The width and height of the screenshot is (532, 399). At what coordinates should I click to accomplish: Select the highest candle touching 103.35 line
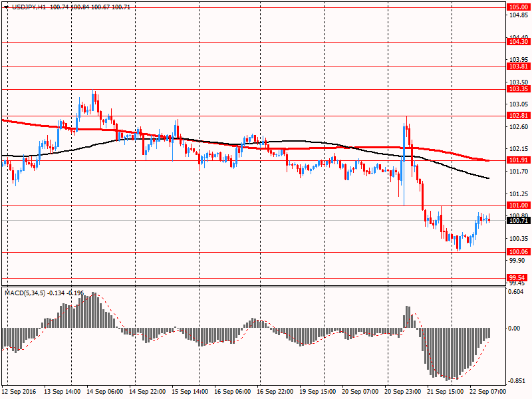coord(93,101)
